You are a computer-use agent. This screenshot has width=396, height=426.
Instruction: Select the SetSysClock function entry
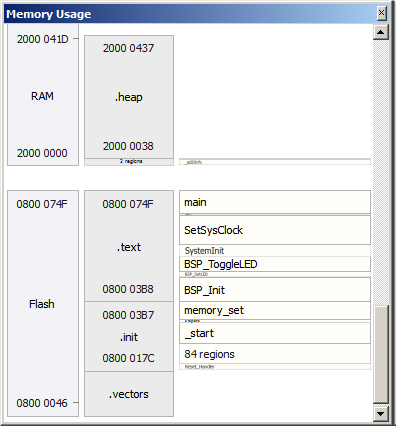275,230
